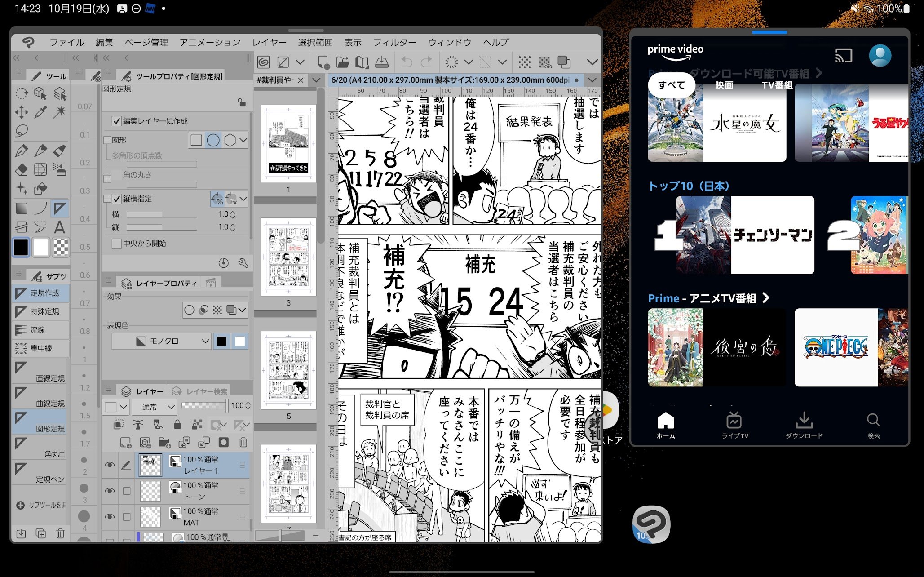Open the layer effect dropdown arrow
This screenshot has height=577, width=924.
(x=242, y=310)
